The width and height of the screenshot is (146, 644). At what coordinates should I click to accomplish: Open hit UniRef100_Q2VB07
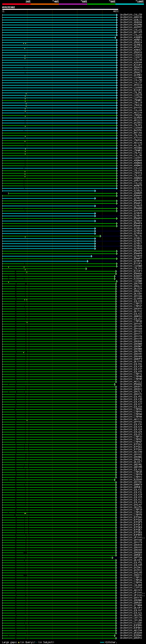(x=131, y=198)
